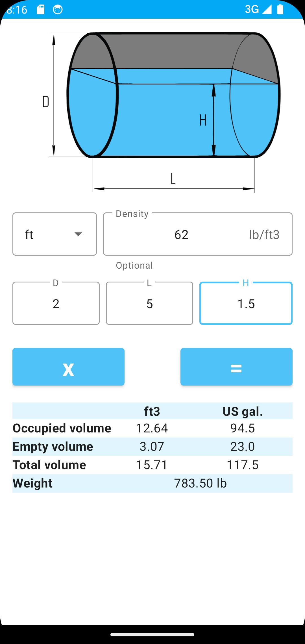Click the Empty volume value 3.07
Viewport: 305px width, 644px height.
(x=152, y=446)
